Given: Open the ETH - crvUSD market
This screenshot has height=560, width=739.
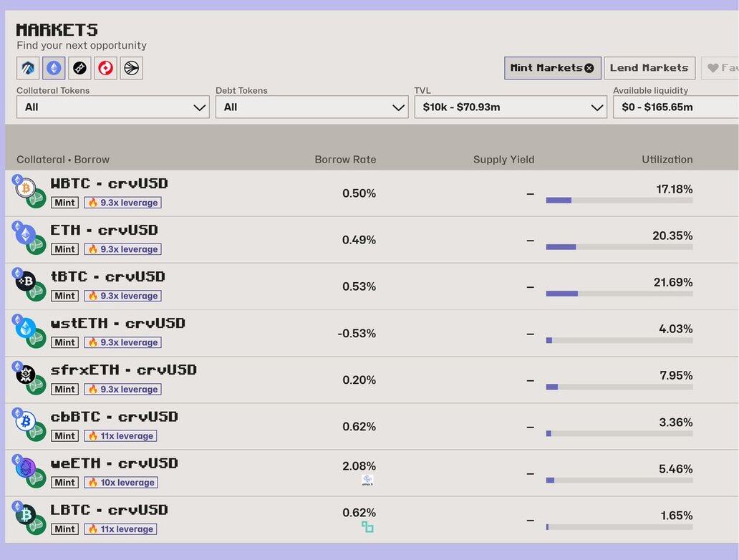Looking at the screenshot, I should tap(105, 231).
